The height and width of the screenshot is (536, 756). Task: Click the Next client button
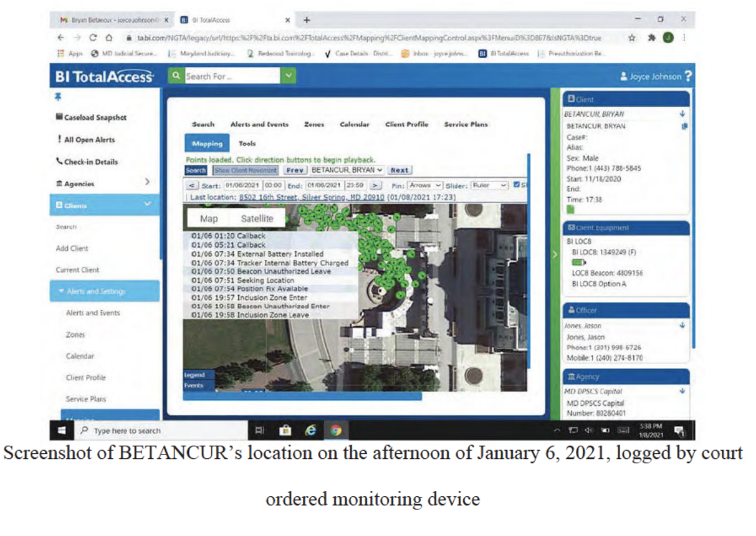(x=399, y=170)
